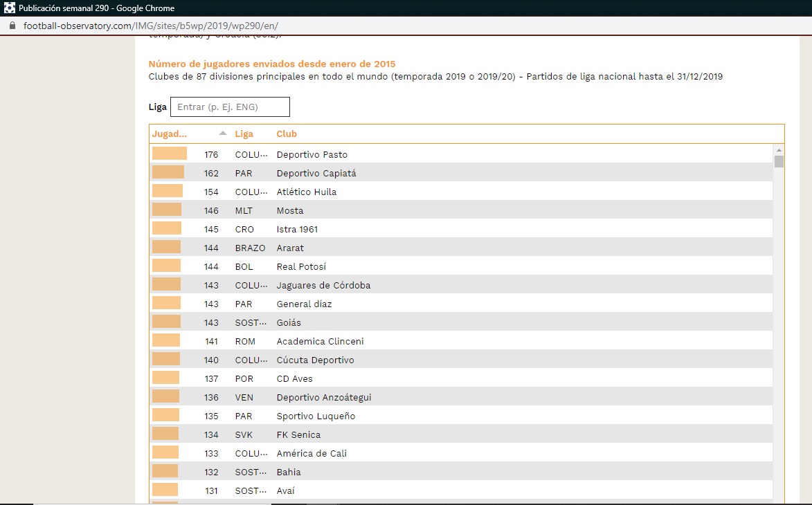Select the "Jaguares de Córdoba" club name
Screen dimensions: 812x505
coord(324,285)
